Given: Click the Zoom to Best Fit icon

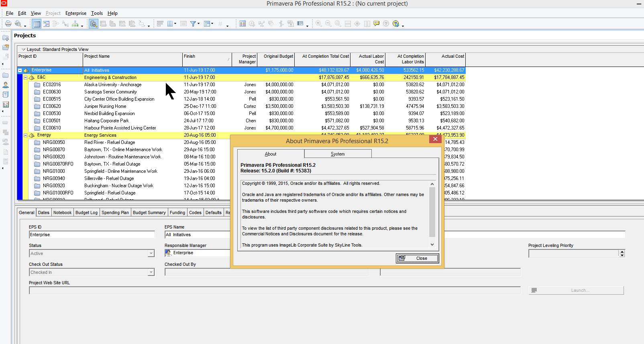Looking at the screenshot, I should (x=338, y=24).
